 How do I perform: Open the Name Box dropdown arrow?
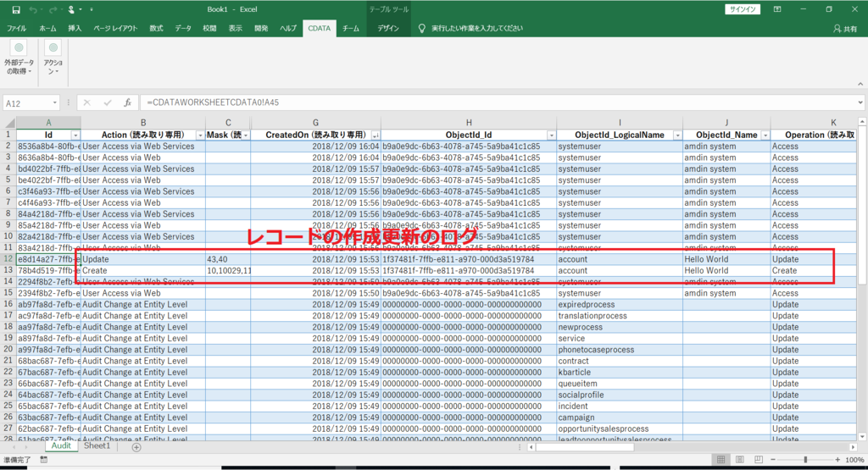point(55,102)
